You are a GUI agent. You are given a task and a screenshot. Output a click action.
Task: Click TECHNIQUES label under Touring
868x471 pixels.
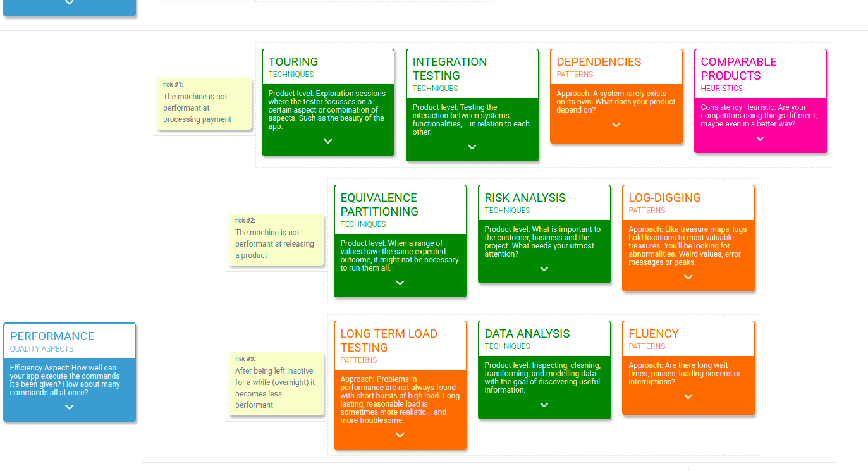291,75
